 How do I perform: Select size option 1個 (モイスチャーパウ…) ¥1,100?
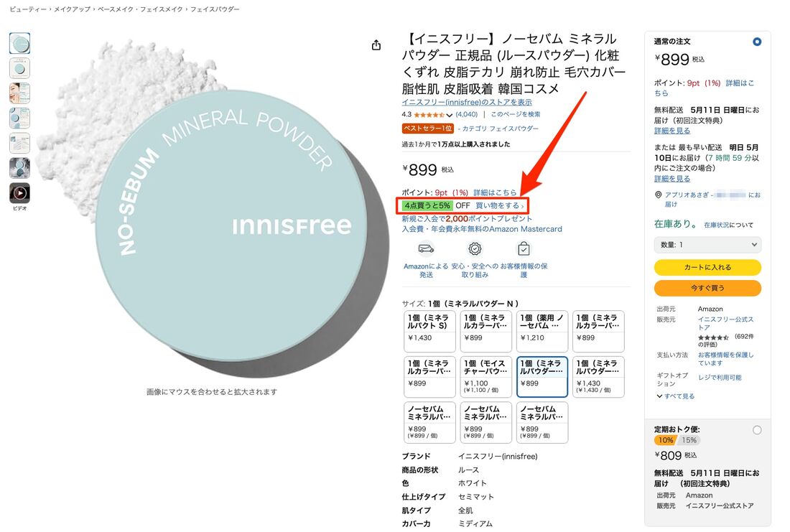coord(485,377)
